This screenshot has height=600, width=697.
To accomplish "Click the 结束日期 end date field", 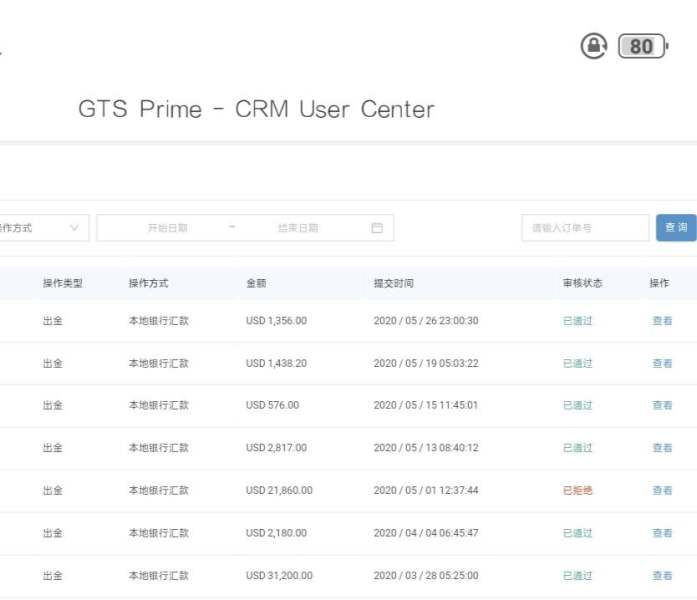I will click(x=298, y=228).
